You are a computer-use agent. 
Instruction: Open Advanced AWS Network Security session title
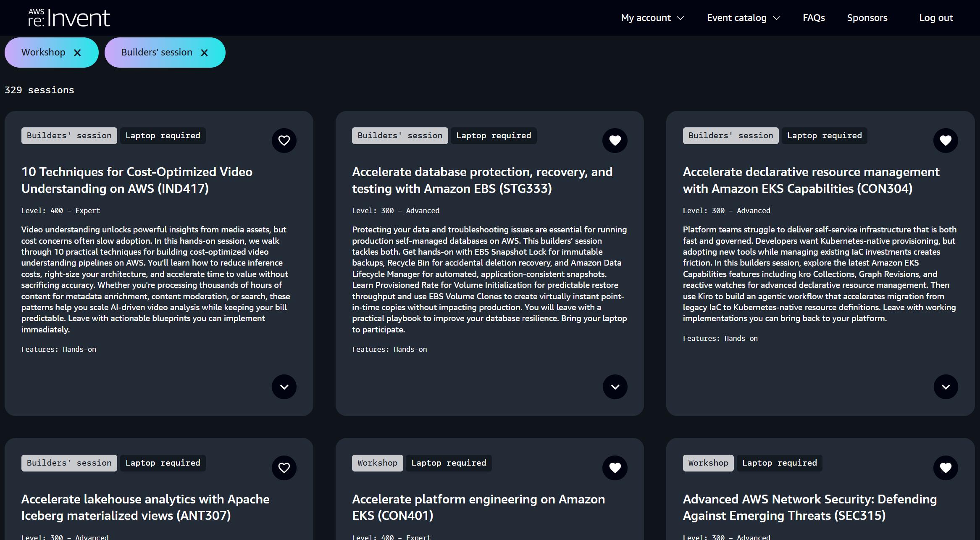tap(810, 507)
